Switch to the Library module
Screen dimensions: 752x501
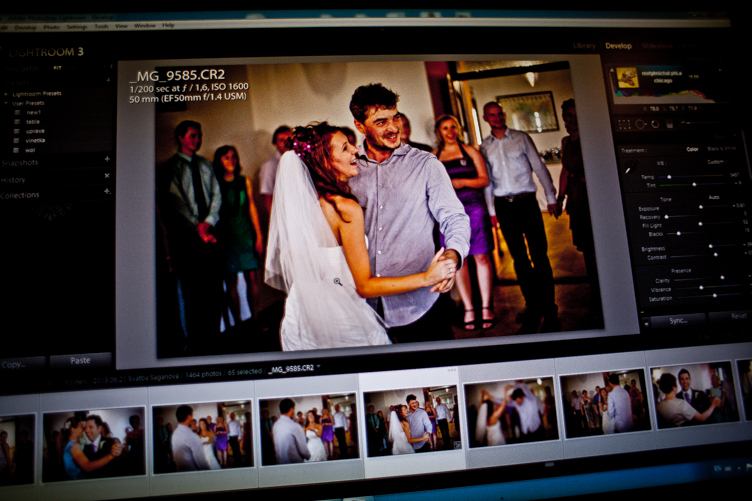[585, 46]
